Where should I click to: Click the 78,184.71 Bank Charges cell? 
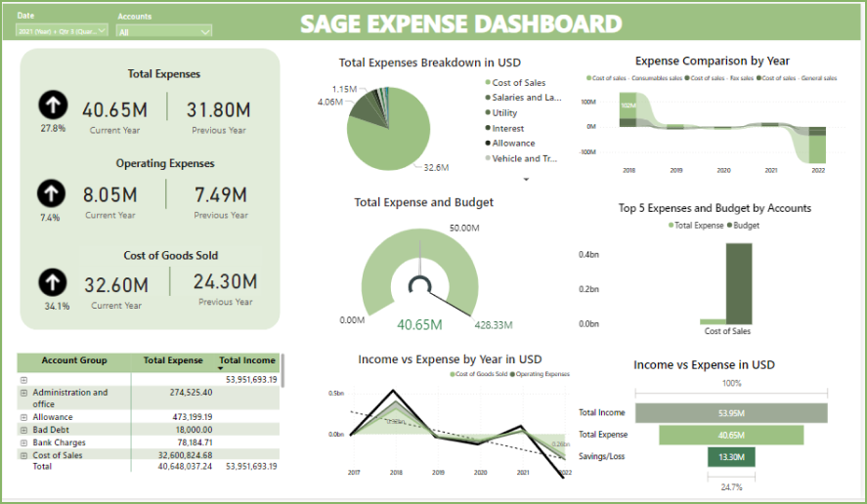tap(195, 442)
